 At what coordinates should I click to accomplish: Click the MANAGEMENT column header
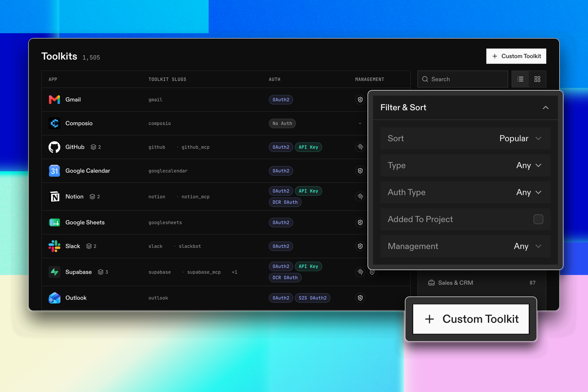click(369, 79)
